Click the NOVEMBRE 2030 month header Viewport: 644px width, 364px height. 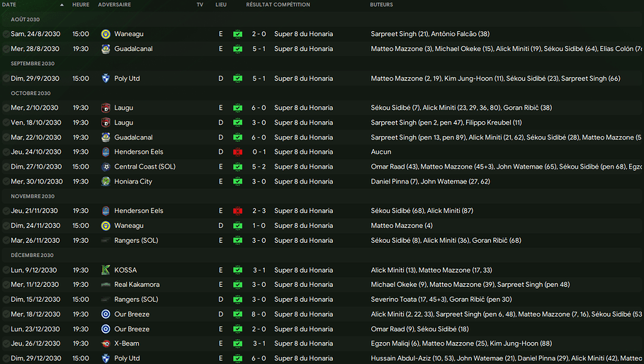[x=33, y=196]
